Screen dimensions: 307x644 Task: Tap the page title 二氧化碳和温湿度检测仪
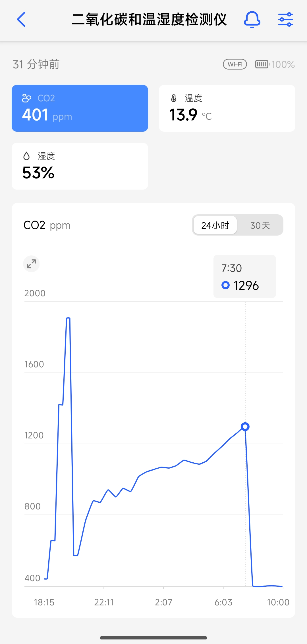pyautogui.click(x=149, y=19)
